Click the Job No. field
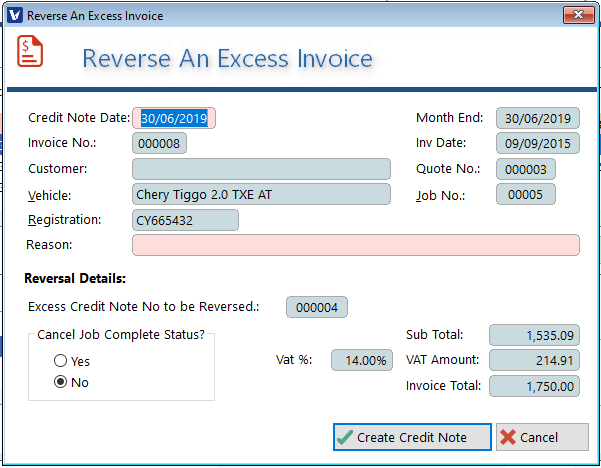The width and height of the screenshot is (601, 468). (x=525, y=194)
